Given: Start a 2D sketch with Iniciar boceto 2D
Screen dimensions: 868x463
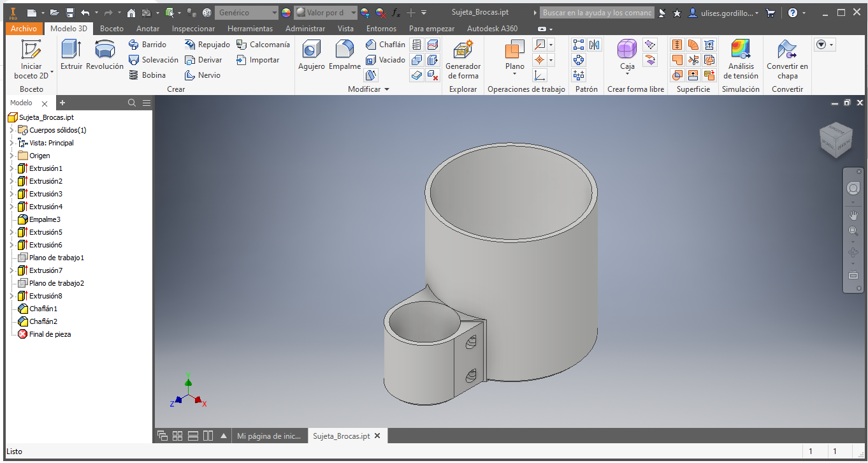Looking at the screenshot, I should tap(31, 59).
